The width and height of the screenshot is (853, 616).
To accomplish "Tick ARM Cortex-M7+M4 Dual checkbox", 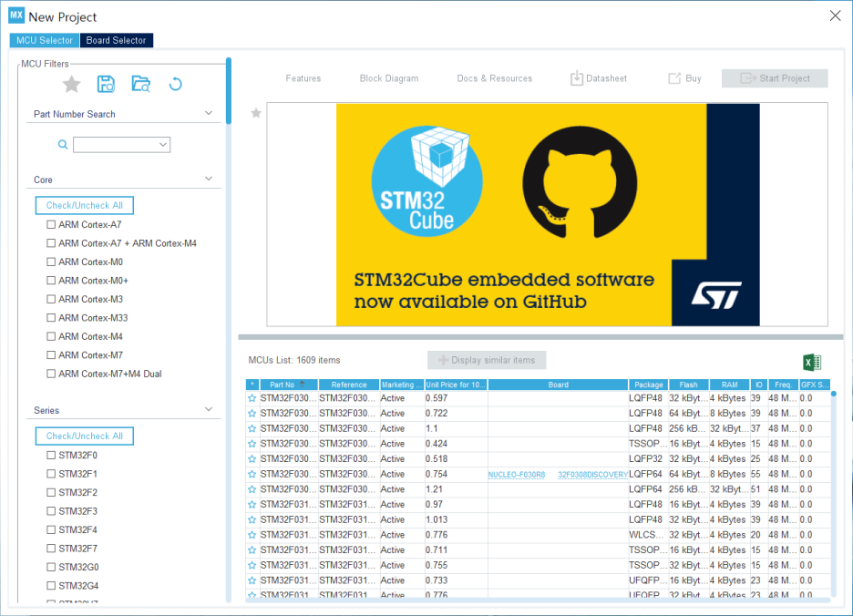I will coord(51,374).
